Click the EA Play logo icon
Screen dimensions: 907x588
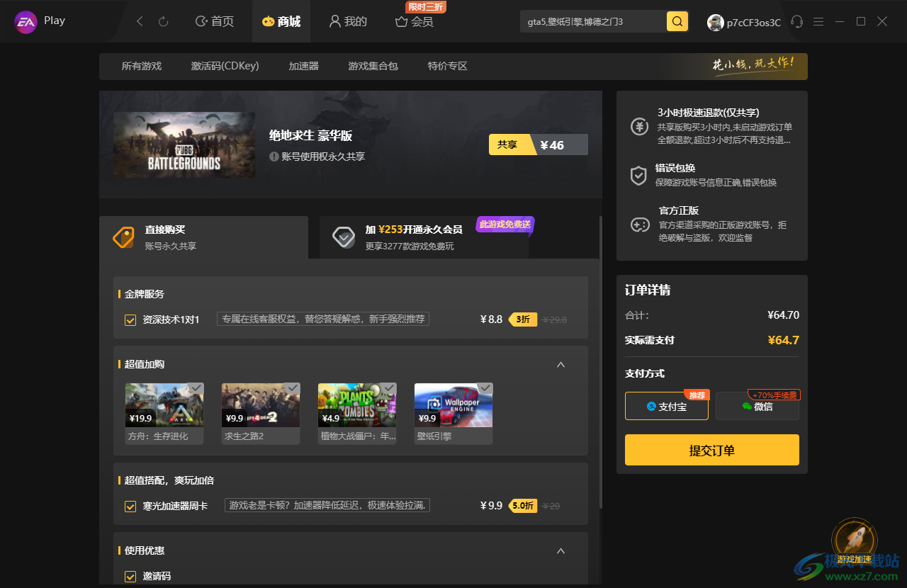coord(26,21)
